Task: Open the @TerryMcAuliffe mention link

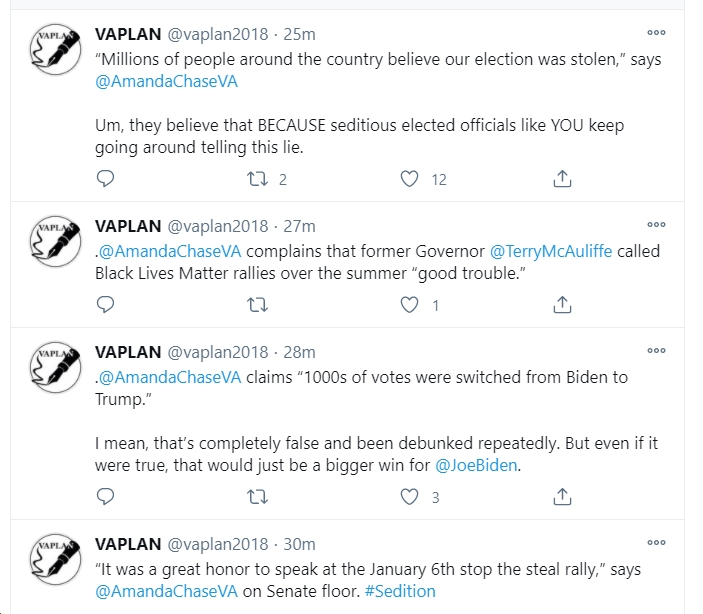Action: tap(551, 251)
